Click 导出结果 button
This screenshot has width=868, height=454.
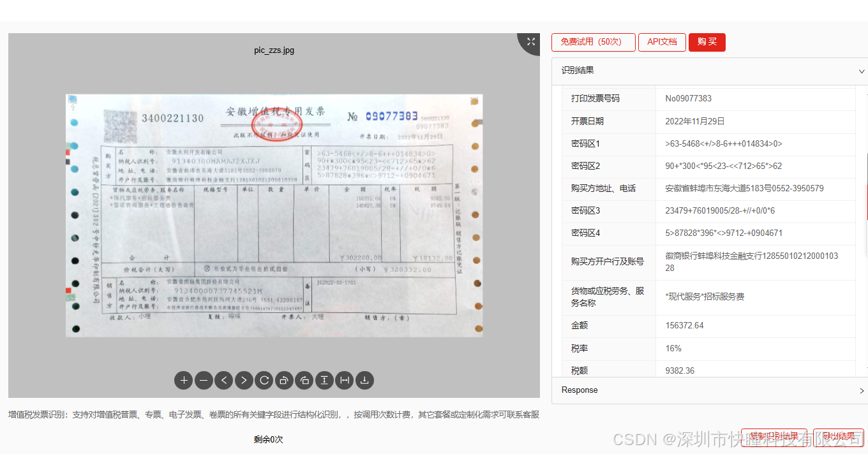coord(839,437)
